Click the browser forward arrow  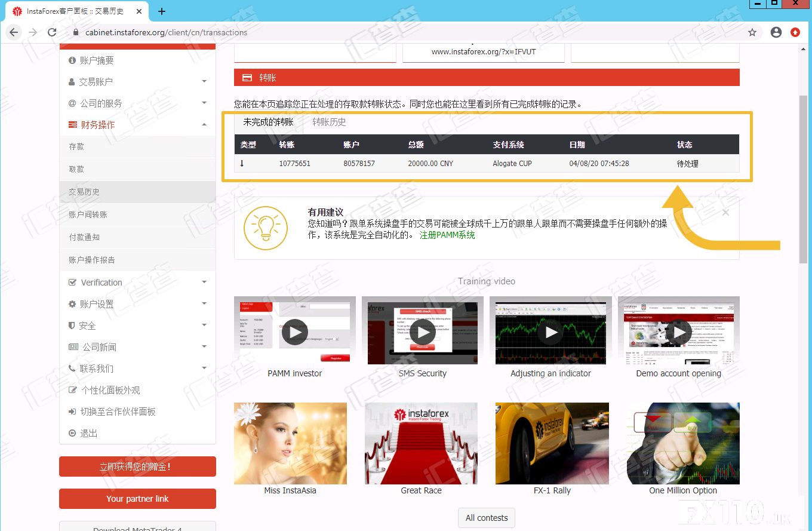point(33,32)
